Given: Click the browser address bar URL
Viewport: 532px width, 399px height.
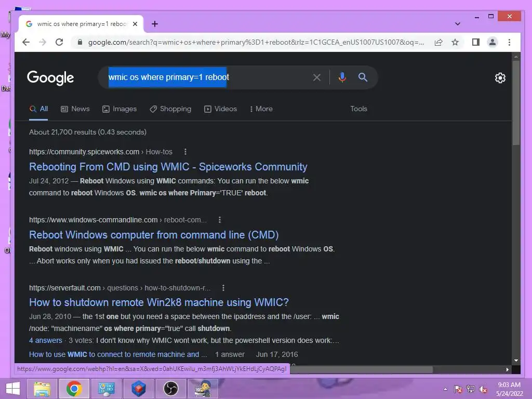Looking at the screenshot, I should pos(256,42).
